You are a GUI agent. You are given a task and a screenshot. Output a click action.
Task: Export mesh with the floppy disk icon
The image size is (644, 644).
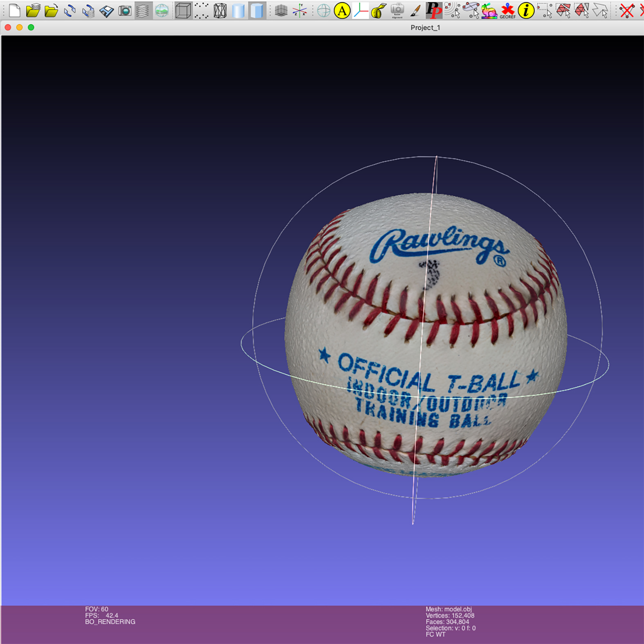coord(106,11)
